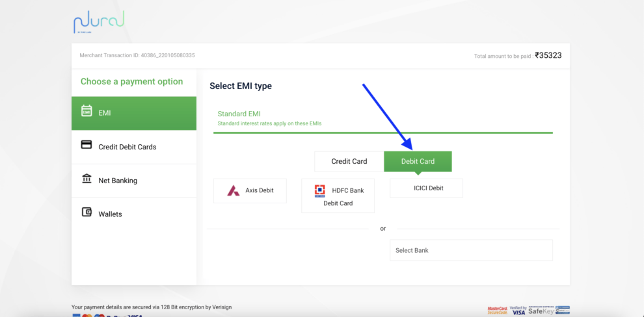Screen dimensions: 644x317
Task: Select the Debit Card tab
Action: [418, 161]
